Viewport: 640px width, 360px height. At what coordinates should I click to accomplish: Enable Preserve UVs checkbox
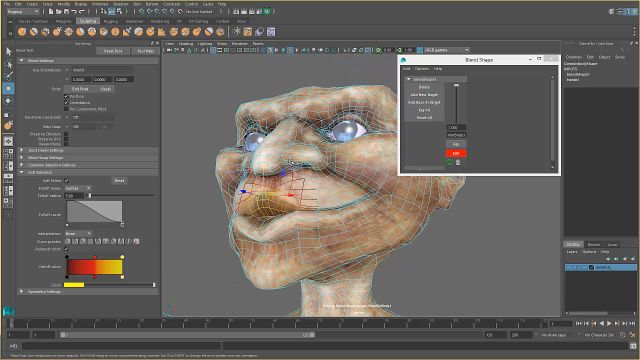66,139
